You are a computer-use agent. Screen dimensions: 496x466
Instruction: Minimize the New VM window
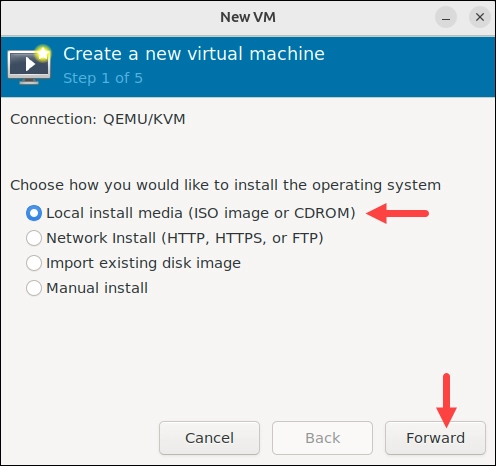[446, 17]
